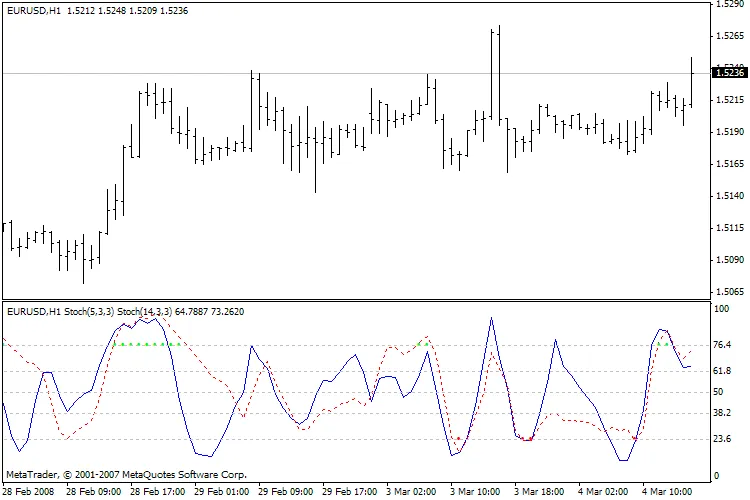750x500 pixels.
Task: Click the 76.4 stochastic level label
Action: [x=721, y=345]
